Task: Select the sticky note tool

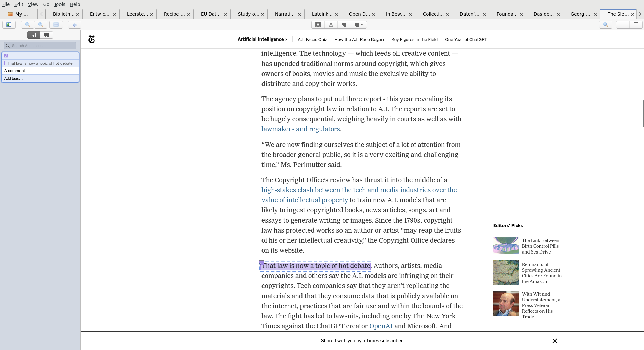Action: tap(344, 25)
